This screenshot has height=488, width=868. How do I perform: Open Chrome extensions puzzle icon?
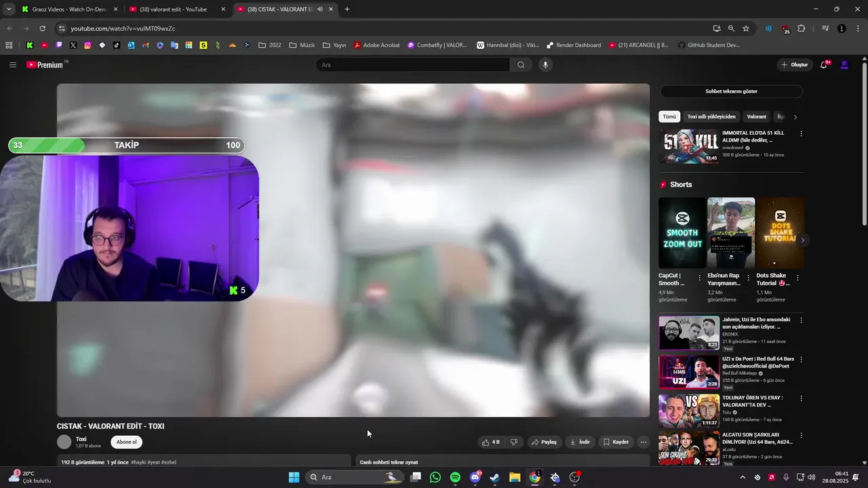tap(802, 28)
